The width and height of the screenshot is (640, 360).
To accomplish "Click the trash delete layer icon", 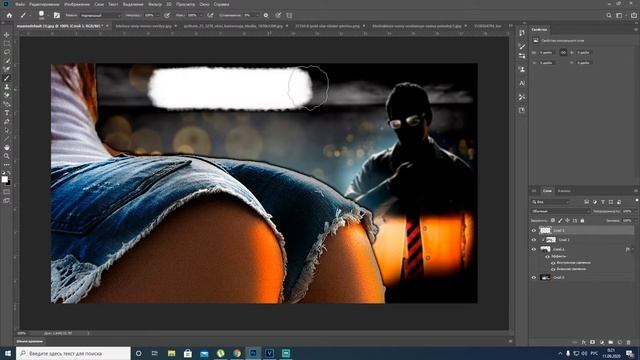I will click(x=629, y=342).
